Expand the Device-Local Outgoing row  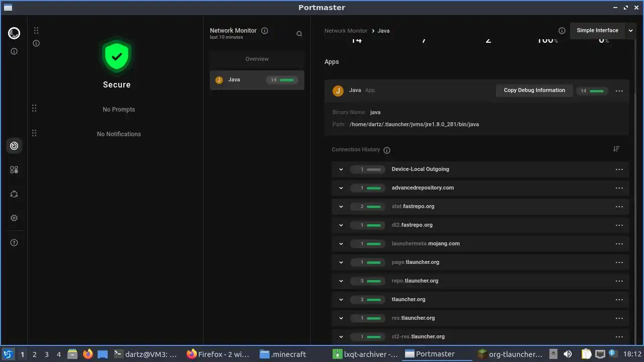click(341, 169)
